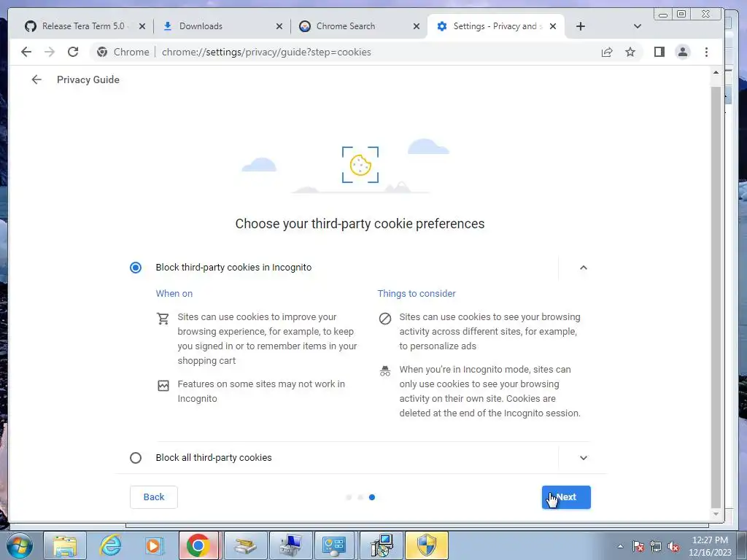Viewport: 747px width, 560px height.
Task: Select Block all third-party cookies radio
Action: [136, 458]
